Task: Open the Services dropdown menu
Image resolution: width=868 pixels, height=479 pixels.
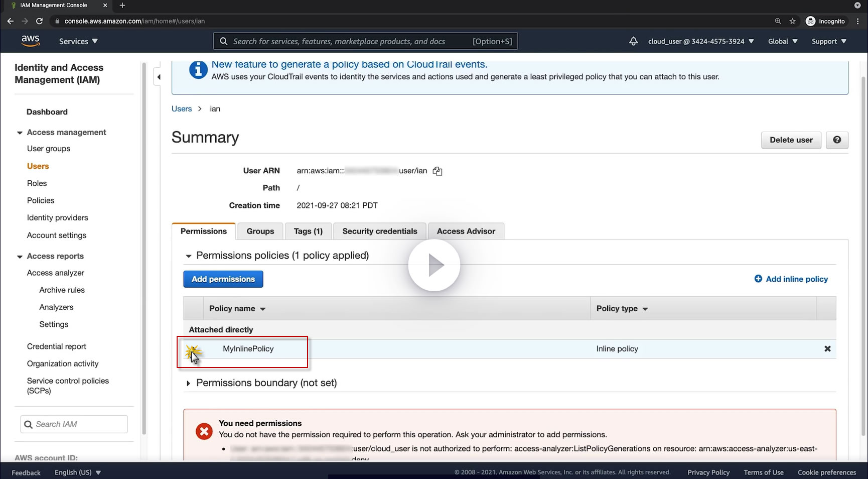Action: [78, 41]
